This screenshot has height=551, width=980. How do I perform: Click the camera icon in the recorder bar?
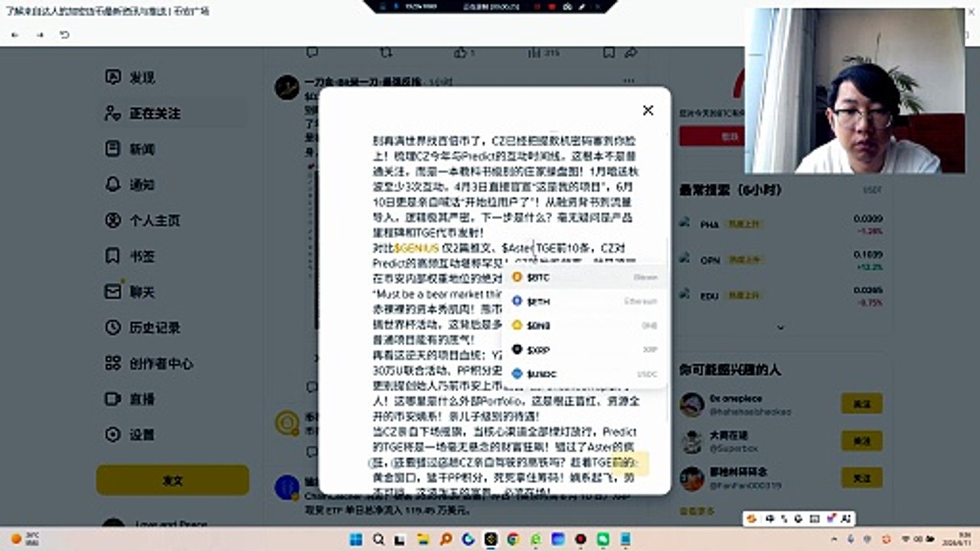[x=567, y=6]
